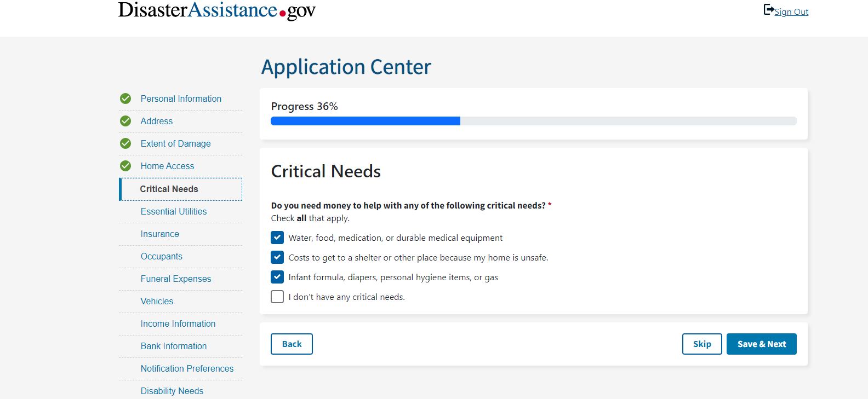The image size is (868, 399).
Task: Open the Essential Utilities section
Action: tap(174, 211)
